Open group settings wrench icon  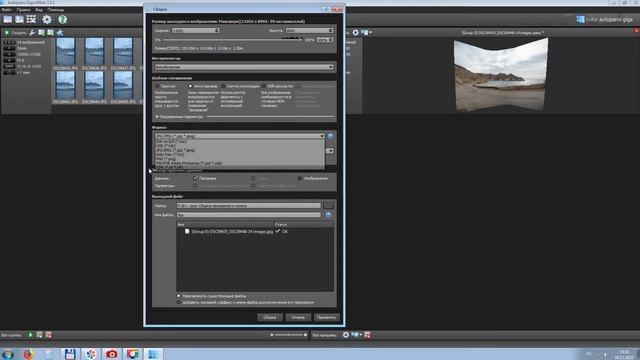click(x=32, y=32)
